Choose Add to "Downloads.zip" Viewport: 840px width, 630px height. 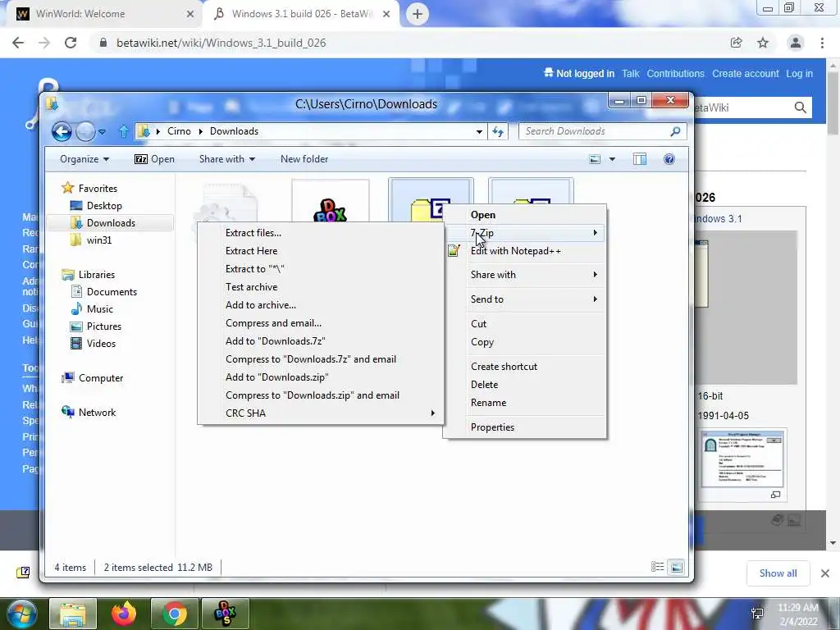coord(321,377)
